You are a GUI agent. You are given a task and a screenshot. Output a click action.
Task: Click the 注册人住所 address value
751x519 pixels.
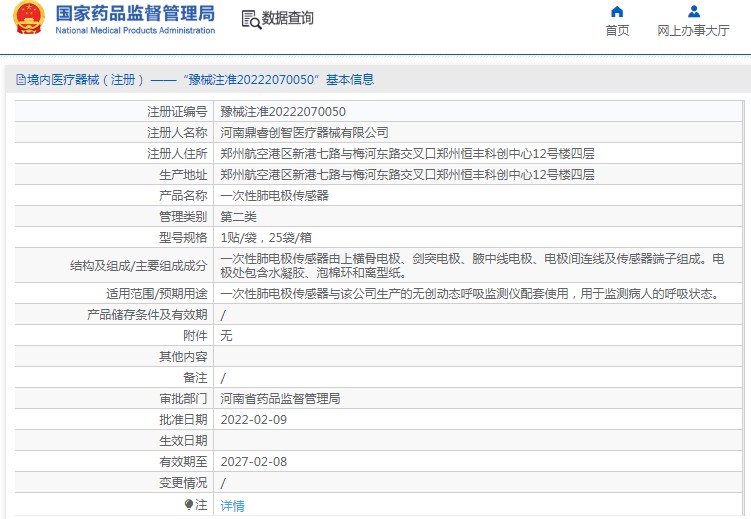point(407,154)
